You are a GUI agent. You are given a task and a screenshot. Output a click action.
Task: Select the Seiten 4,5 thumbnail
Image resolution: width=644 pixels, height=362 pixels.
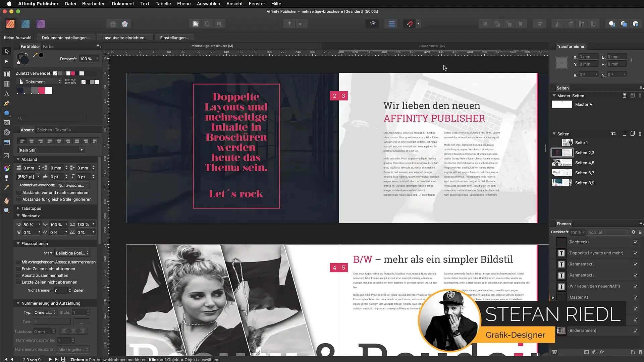point(562,163)
